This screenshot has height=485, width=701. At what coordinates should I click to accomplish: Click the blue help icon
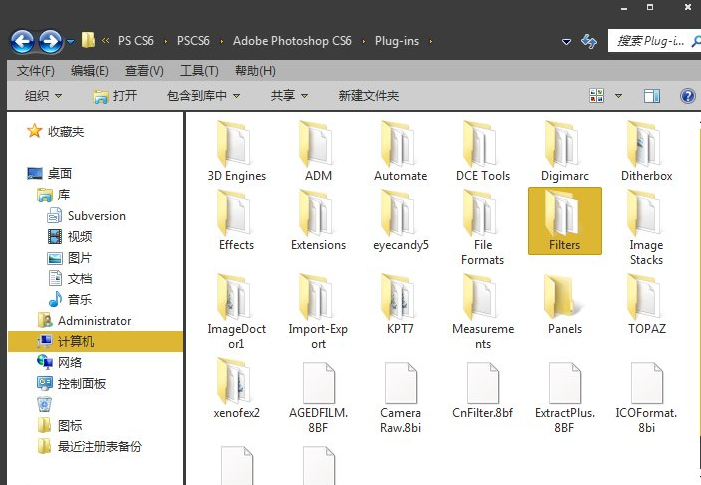(x=688, y=96)
